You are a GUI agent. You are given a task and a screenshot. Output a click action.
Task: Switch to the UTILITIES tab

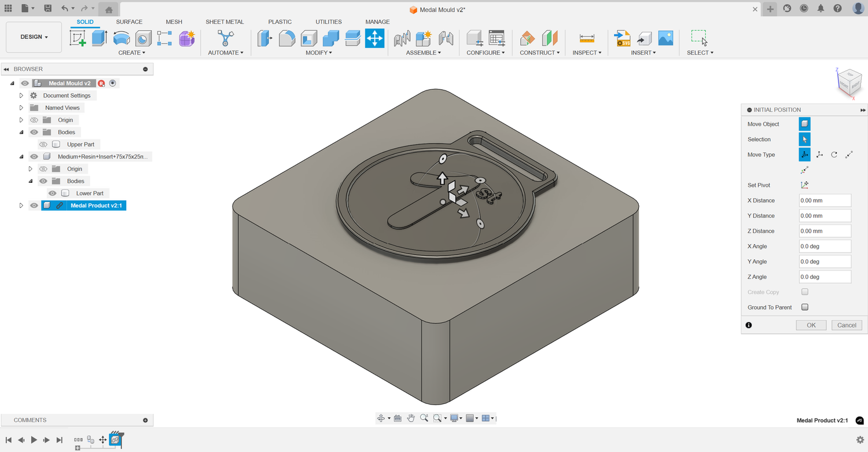pyautogui.click(x=329, y=22)
